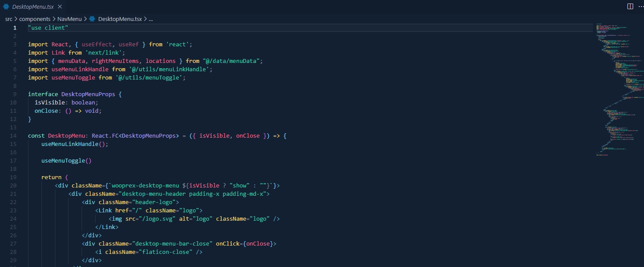Open the src breadcrumb folder
Screen dimensions: 644x267
pos(9,19)
